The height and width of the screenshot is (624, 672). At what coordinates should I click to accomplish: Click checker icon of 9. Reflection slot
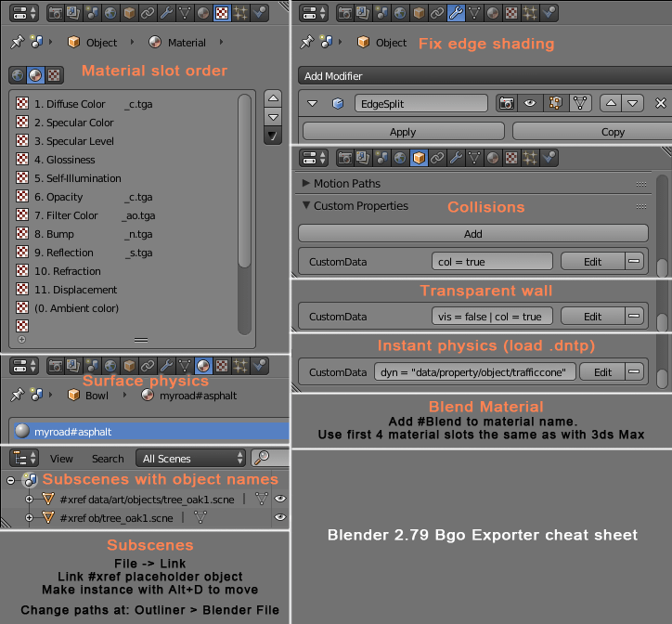point(22,252)
